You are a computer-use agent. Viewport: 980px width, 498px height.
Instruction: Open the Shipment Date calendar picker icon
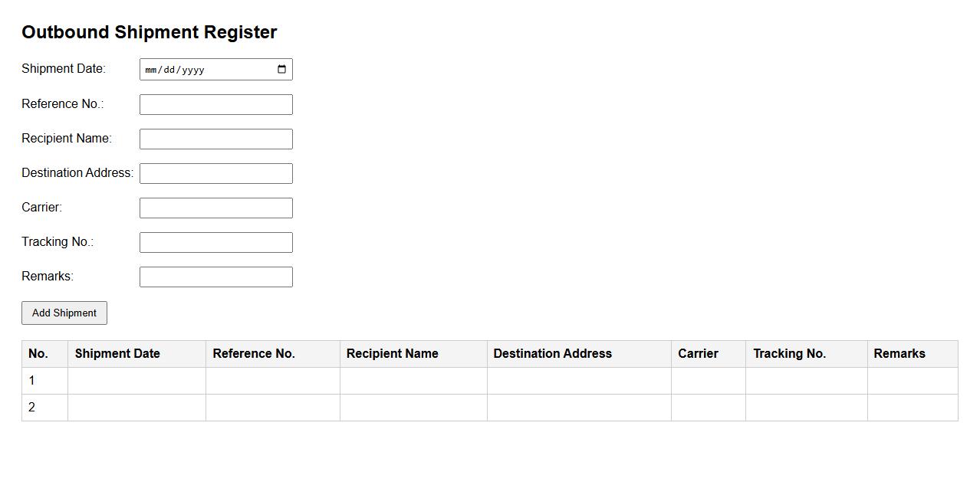pos(281,70)
